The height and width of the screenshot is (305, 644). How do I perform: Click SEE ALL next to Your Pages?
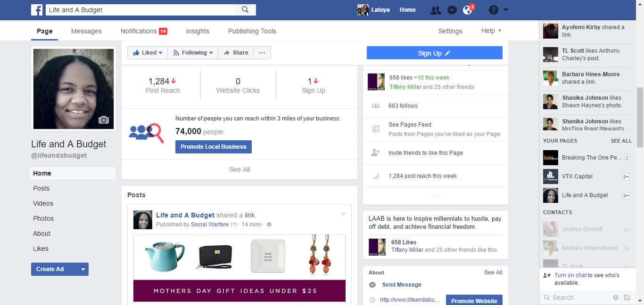[621, 141]
